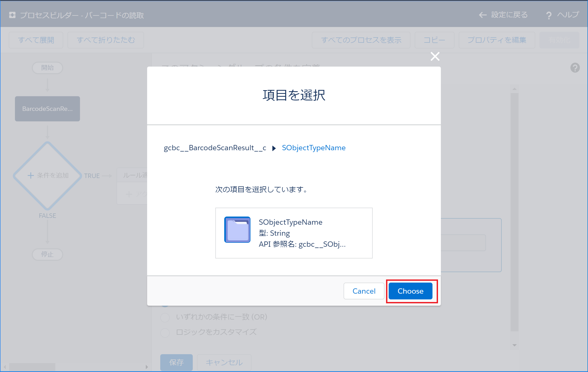Click the folder icon for SObjectTypeName
This screenshot has width=588, height=372.
(x=237, y=230)
